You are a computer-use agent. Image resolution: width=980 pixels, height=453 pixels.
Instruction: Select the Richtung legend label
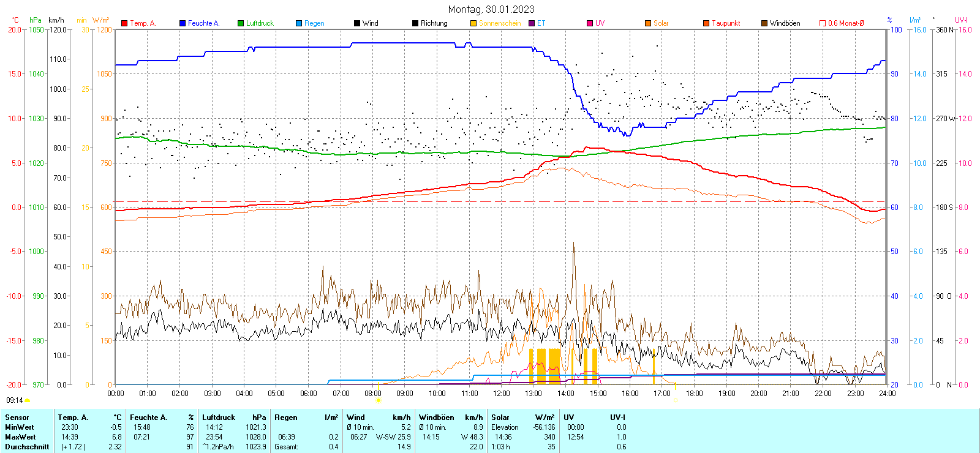[434, 23]
